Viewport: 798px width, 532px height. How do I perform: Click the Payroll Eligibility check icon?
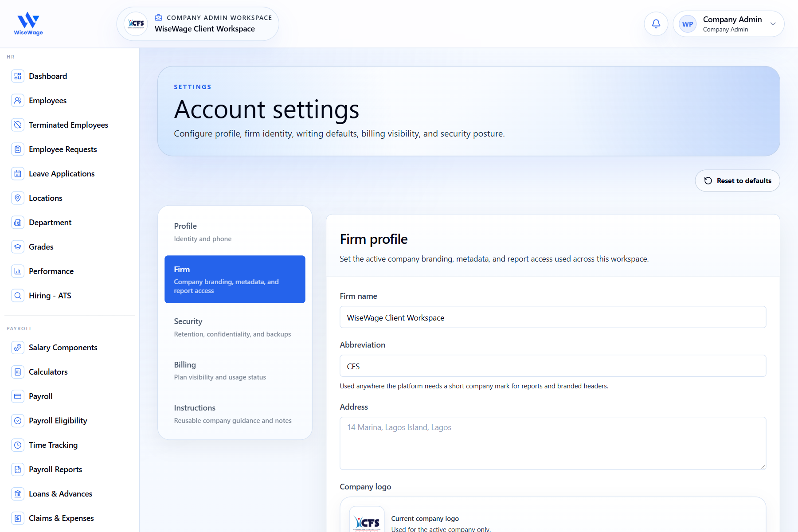coord(18,421)
